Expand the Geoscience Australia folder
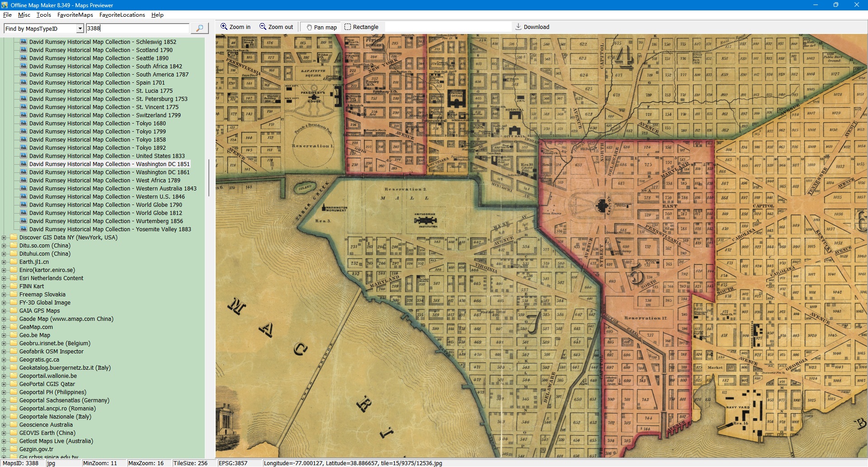Screen dimensions: 868x467 4,425
